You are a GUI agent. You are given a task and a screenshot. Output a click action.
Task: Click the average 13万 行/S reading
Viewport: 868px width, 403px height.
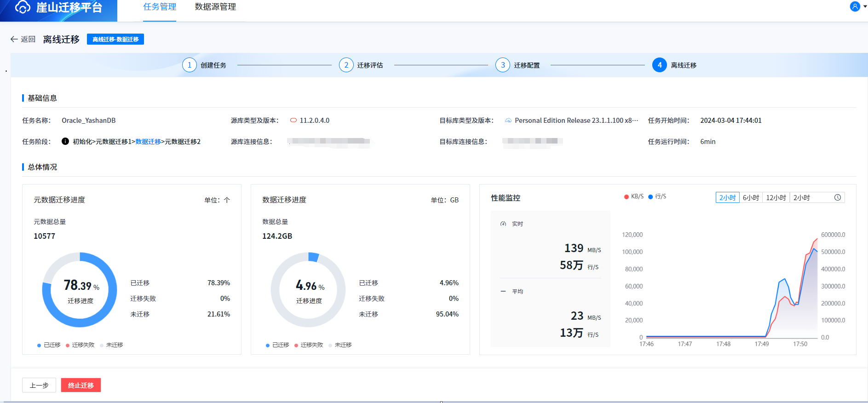click(x=580, y=333)
